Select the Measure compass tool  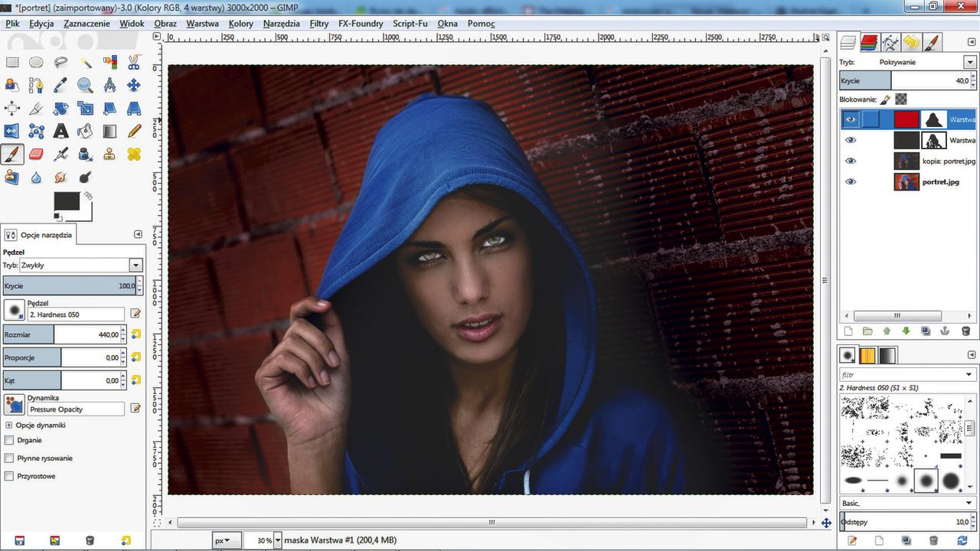click(x=109, y=86)
